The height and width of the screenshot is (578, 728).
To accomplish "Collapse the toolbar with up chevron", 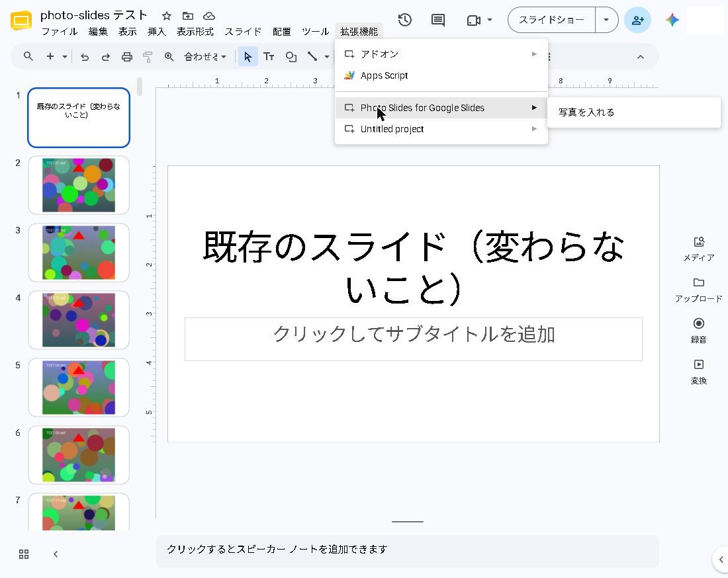I will pyautogui.click(x=640, y=57).
